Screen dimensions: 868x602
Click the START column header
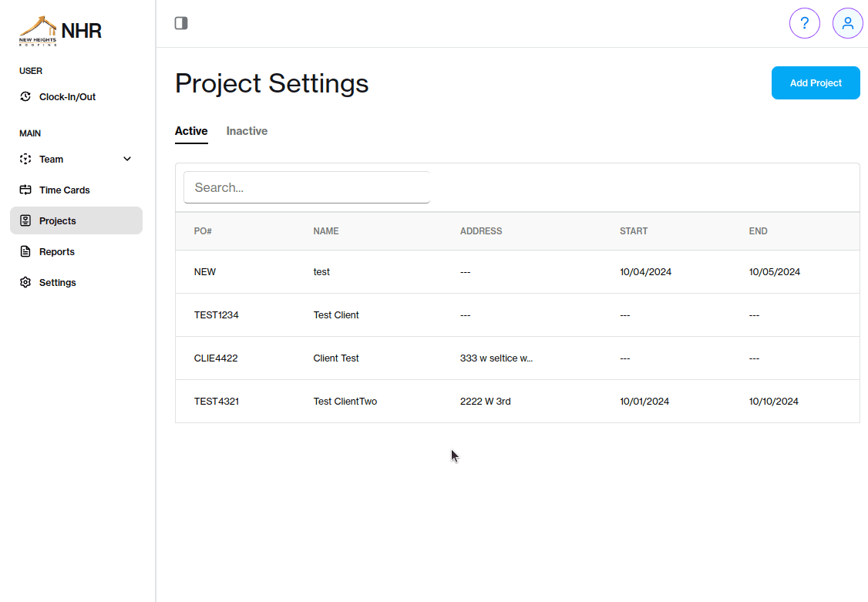point(634,230)
